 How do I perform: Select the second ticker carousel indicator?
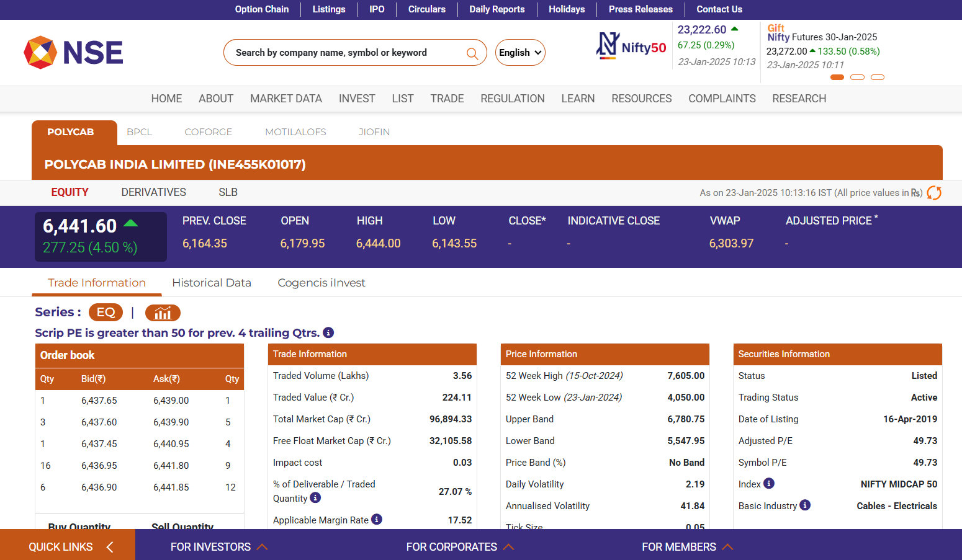pyautogui.click(x=857, y=78)
